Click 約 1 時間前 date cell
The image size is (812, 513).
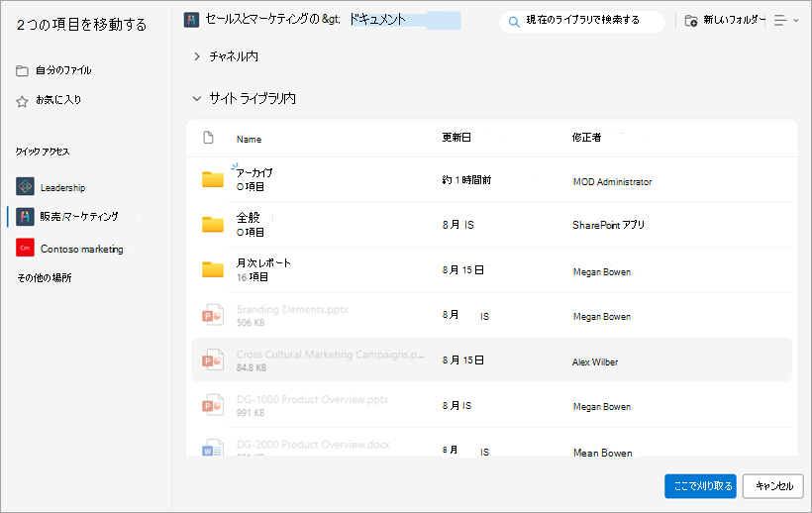coord(466,179)
